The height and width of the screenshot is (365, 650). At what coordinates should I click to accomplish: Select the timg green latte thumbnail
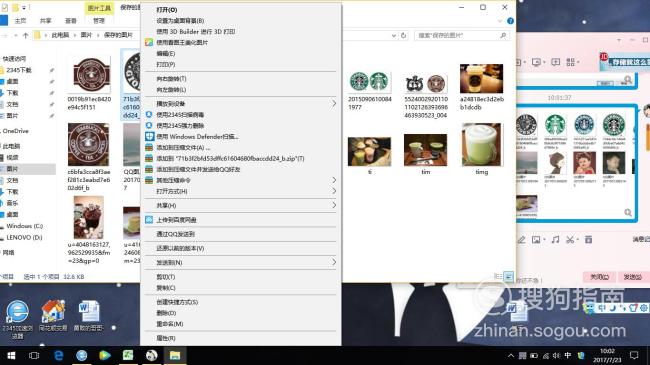point(481,145)
